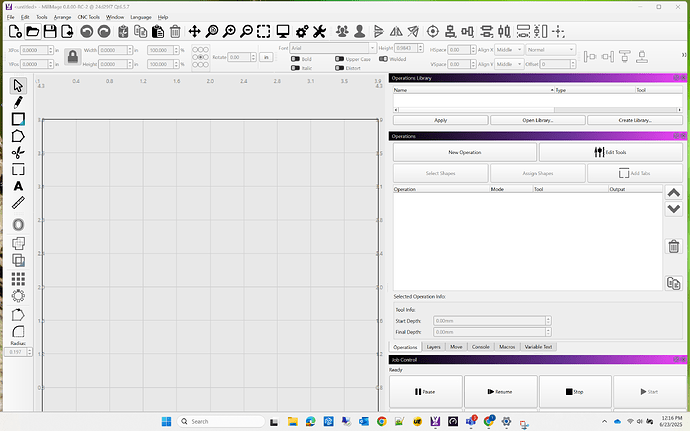This screenshot has height=431, width=690.
Task: Open the CNC Tools menu
Action: pos(88,17)
